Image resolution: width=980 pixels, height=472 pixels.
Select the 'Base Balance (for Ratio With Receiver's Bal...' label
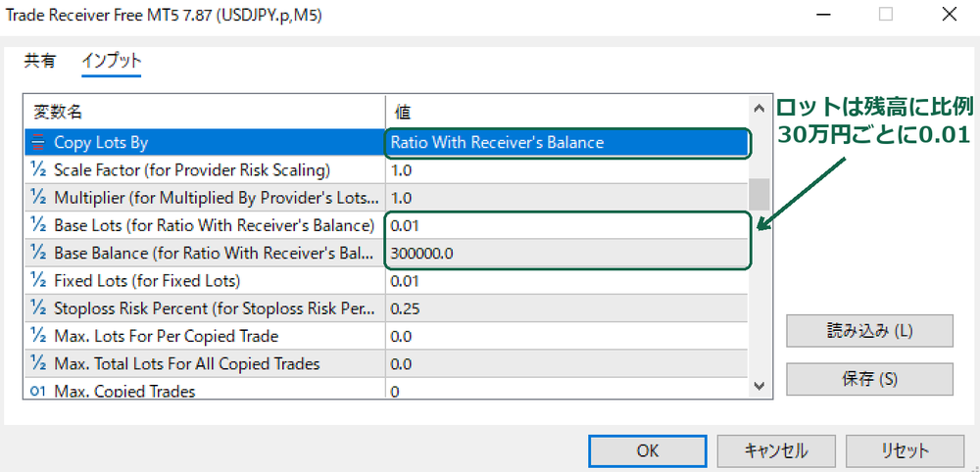click(215, 254)
